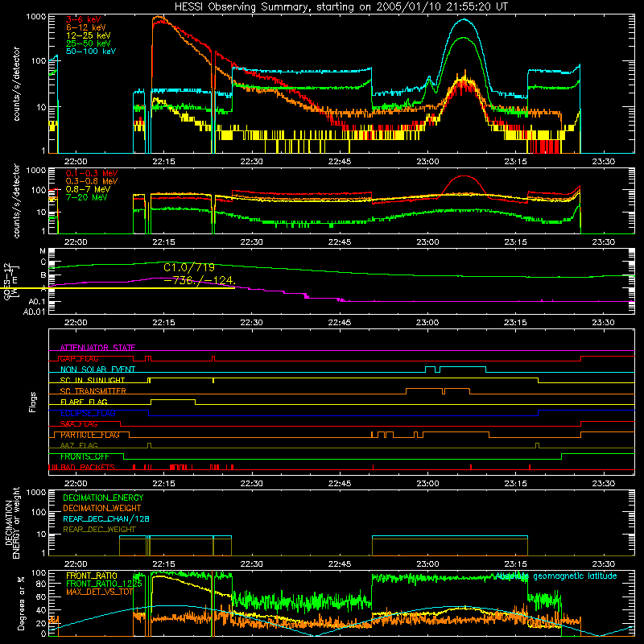Click the 'A0.01' tick on GOES axis

(35, 312)
